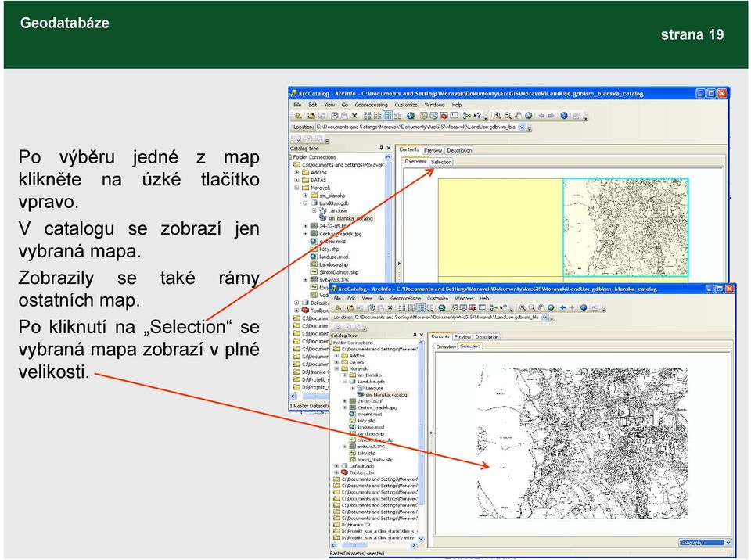The height and width of the screenshot is (560, 751).
Task: Select Details view icon in front window toolbar
Action: pyautogui.click(x=421, y=307)
